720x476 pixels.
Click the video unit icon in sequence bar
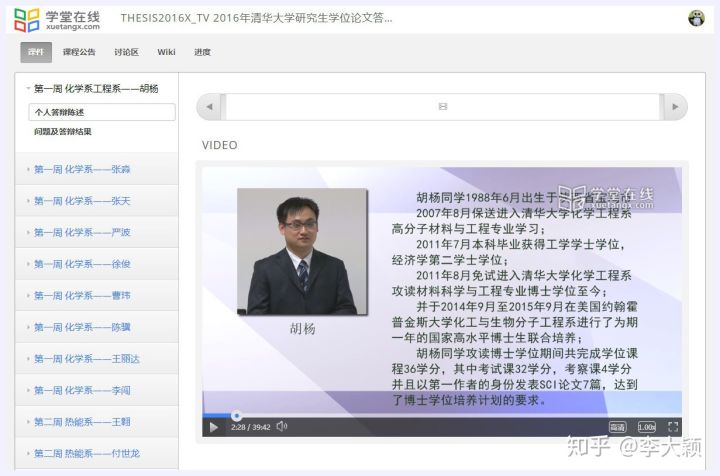[x=443, y=106]
